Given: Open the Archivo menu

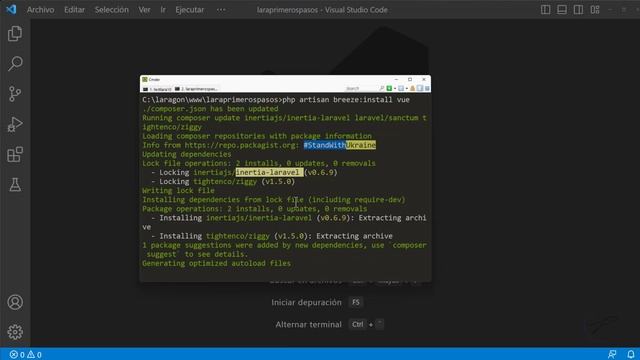Looking at the screenshot, I should click(x=40, y=10).
